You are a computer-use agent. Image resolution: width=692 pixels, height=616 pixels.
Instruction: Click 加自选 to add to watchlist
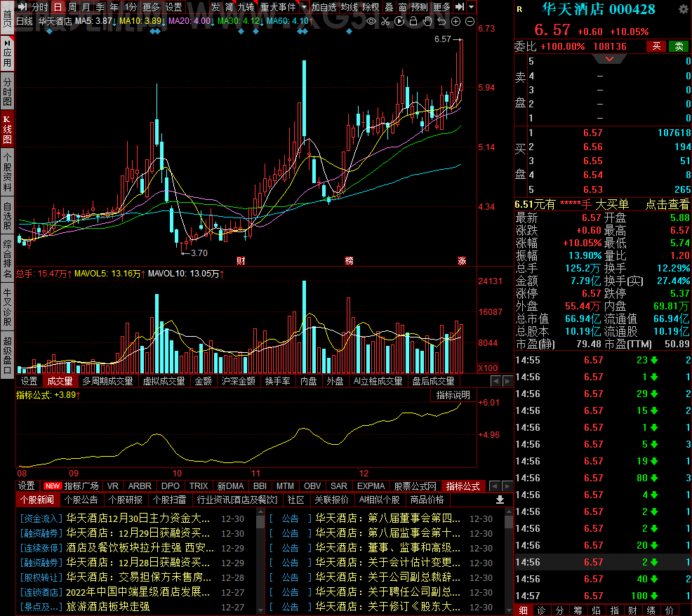pos(324,7)
